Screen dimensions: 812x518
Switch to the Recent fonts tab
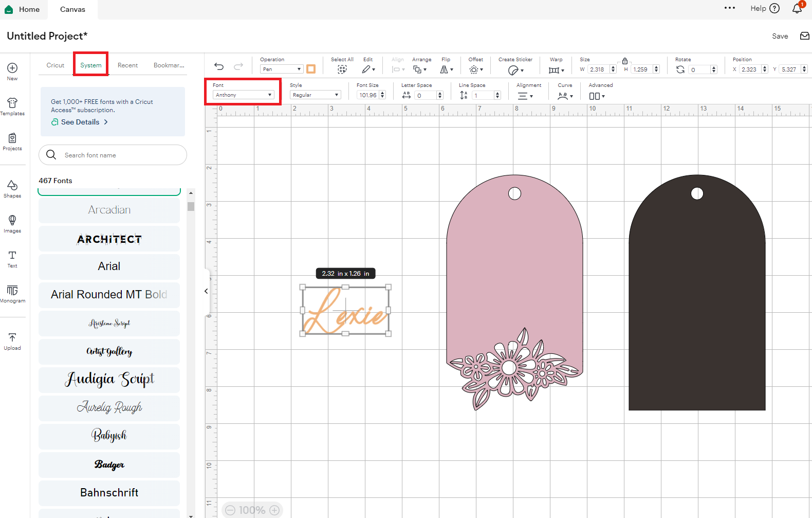click(127, 65)
